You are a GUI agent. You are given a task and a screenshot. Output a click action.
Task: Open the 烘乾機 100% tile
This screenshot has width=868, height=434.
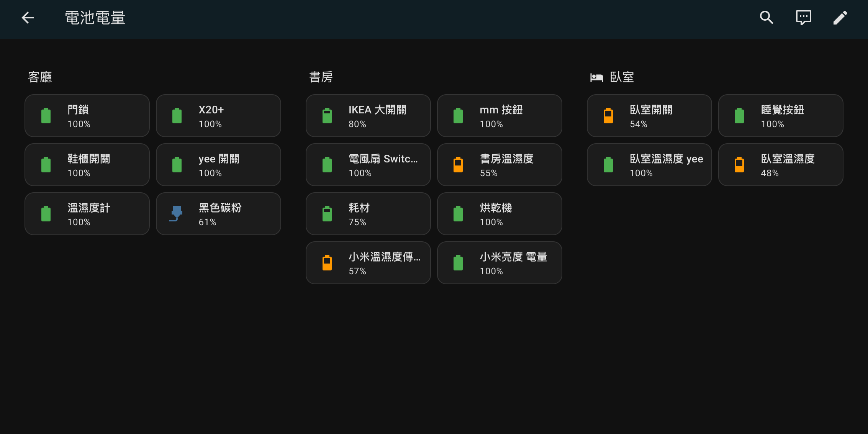[500, 214]
